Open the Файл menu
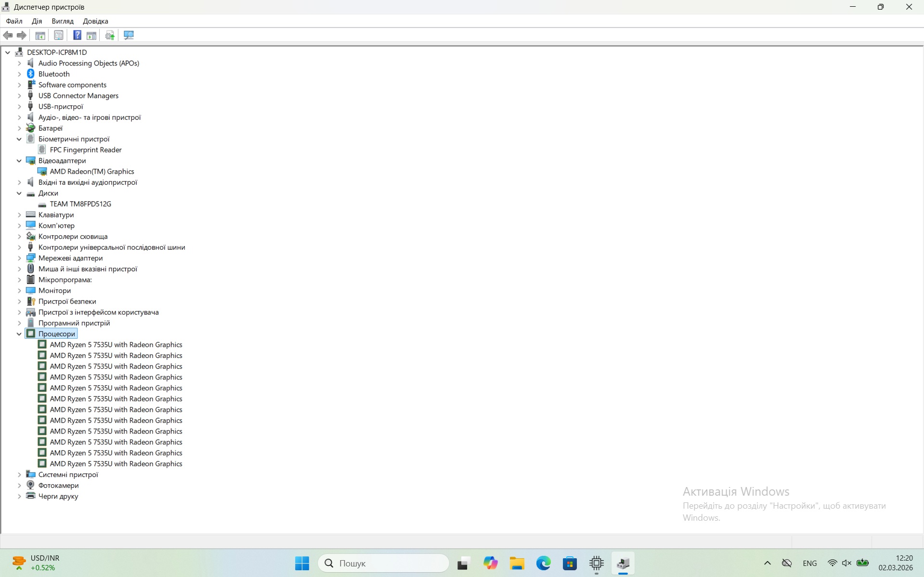Image resolution: width=924 pixels, height=577 pixels. (14, 21)
